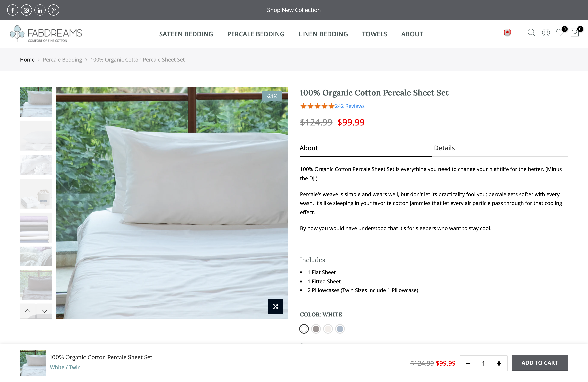This screenshot has width=588, height=382.
Task: Show previous thumbnails with up arrow
Action: [27, 311]
